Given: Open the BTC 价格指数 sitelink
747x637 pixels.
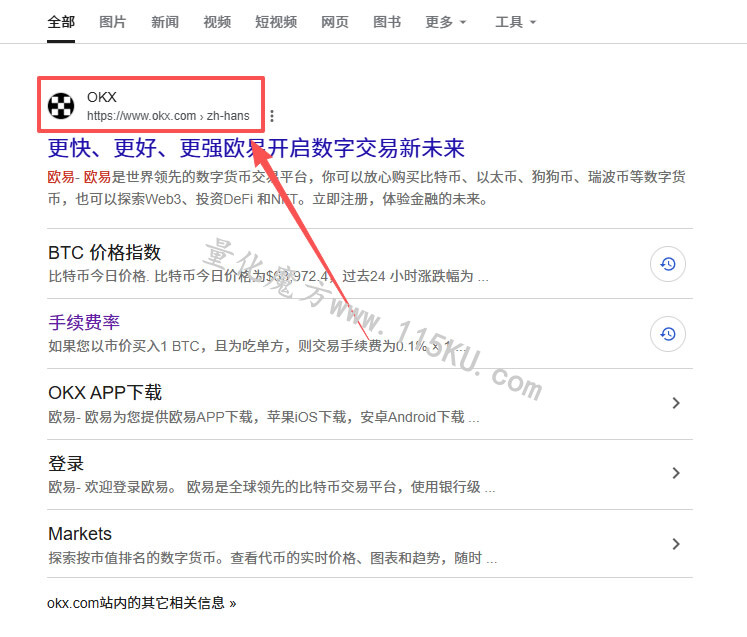Looking at the screenshot, I should [104, 253].
